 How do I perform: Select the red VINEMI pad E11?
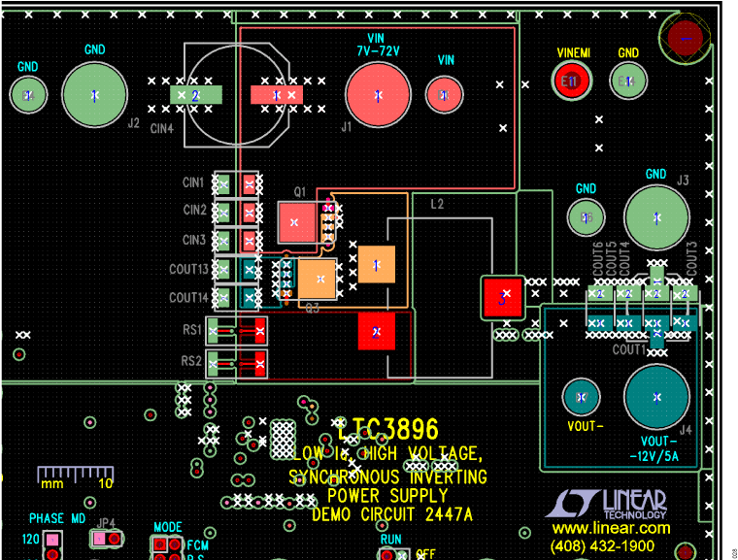[571, 81]
